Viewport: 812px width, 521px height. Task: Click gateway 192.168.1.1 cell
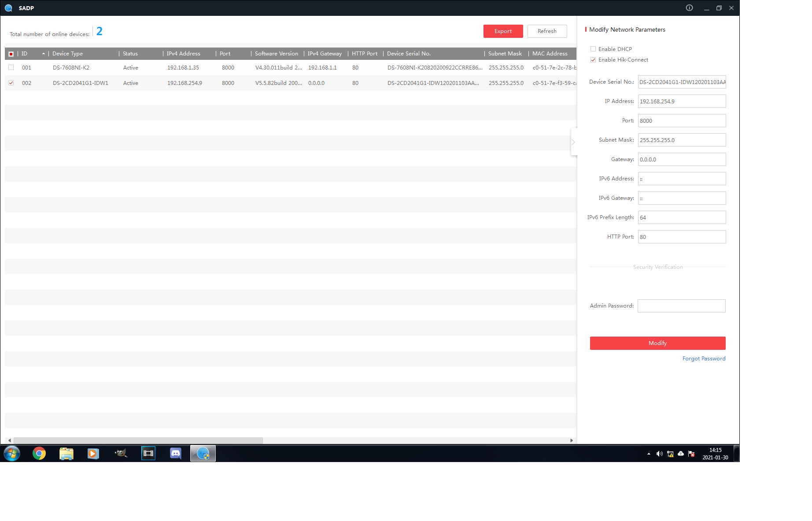322,68
